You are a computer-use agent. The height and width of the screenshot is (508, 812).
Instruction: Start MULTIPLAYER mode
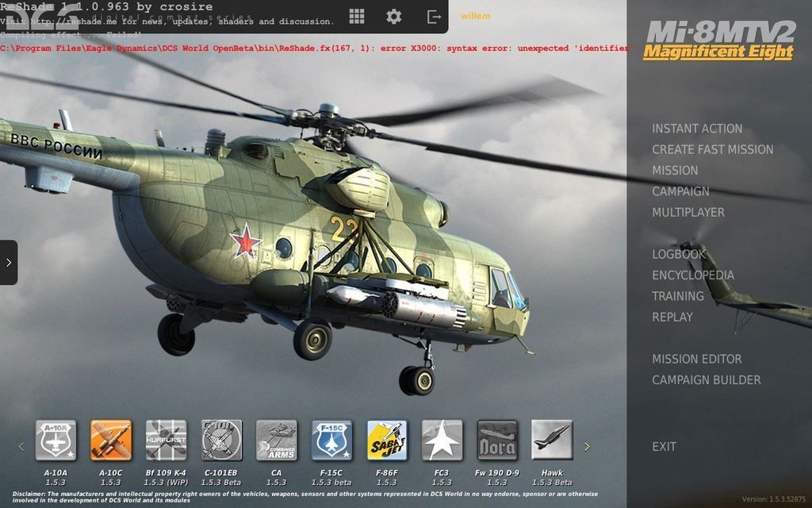tap(688, 212)
